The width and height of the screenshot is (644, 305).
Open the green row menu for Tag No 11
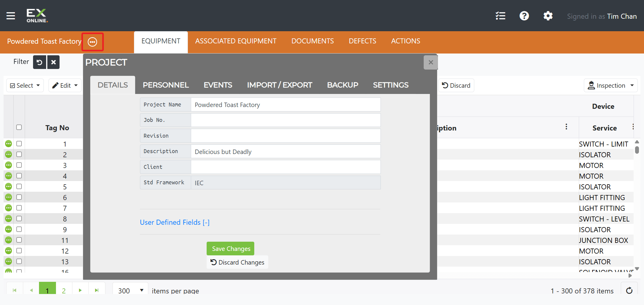(x=9, y=240)
